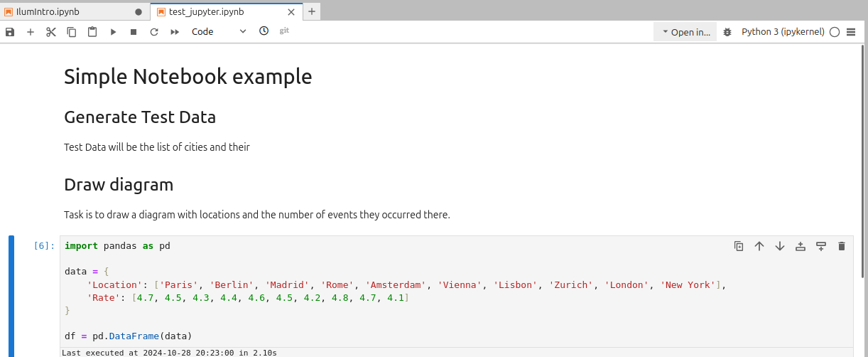Paste cell from clipboard icon

tap(92, 32)
